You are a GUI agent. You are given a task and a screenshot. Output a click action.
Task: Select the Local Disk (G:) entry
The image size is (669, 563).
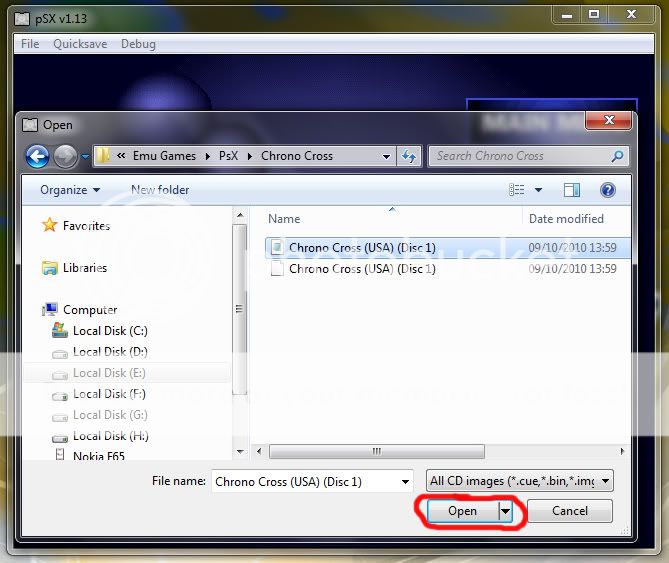(x=110, y=415)
